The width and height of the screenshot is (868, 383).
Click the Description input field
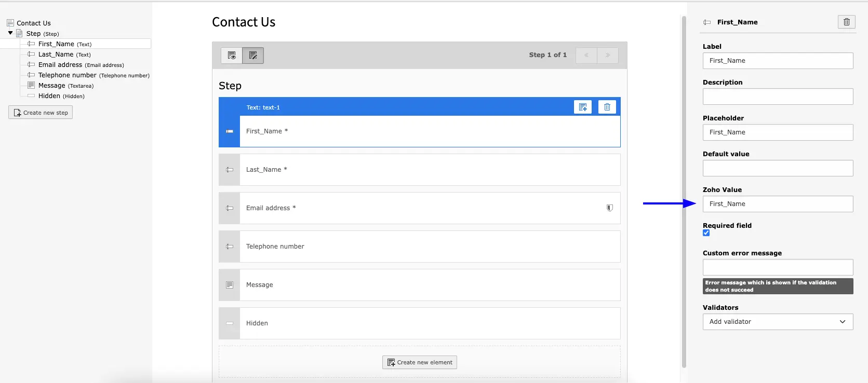778,97
